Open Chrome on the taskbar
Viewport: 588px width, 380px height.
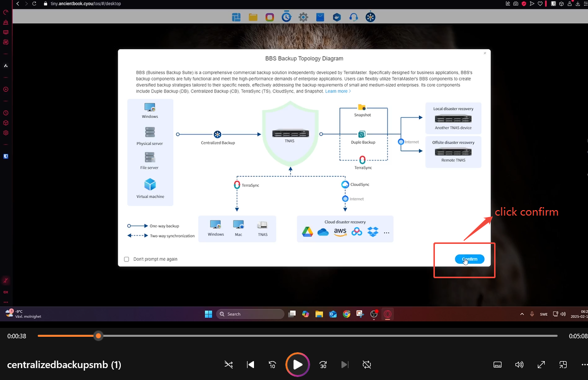[346, 314]
